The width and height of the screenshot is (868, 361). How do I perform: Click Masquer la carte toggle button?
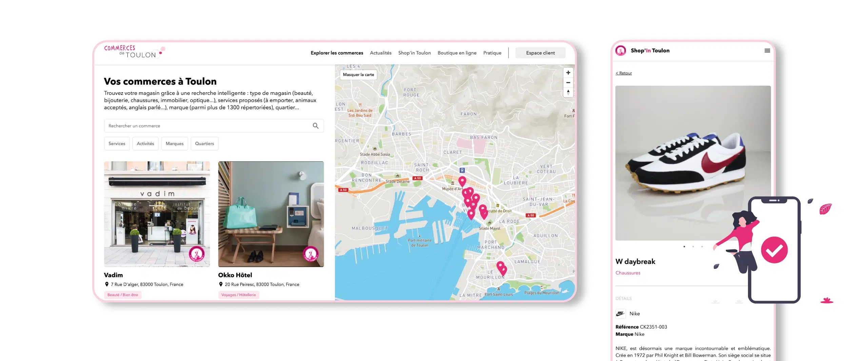click(358, 75)
